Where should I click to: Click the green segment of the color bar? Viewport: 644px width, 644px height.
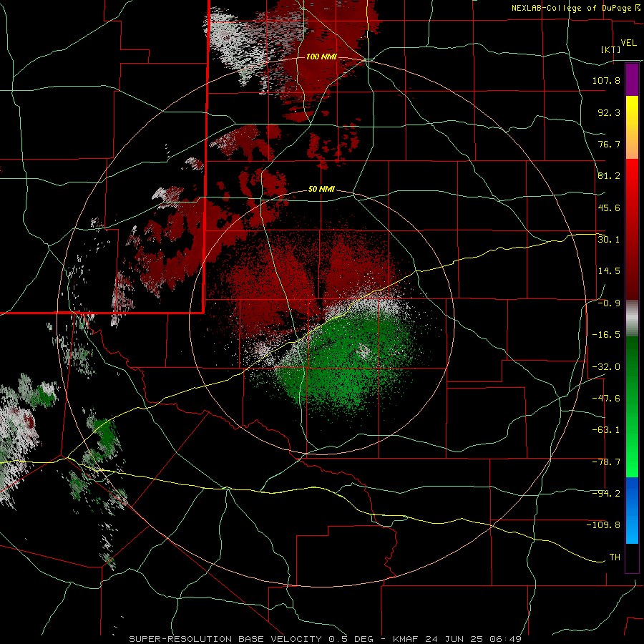(x=632, y=406)
